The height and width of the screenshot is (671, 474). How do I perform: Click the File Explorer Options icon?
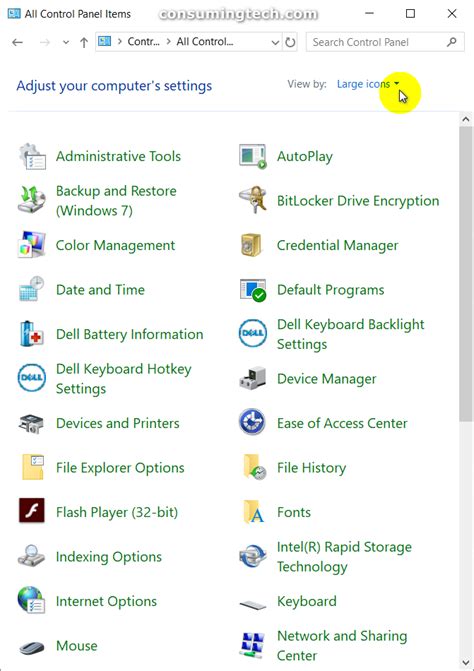(33, 467)
